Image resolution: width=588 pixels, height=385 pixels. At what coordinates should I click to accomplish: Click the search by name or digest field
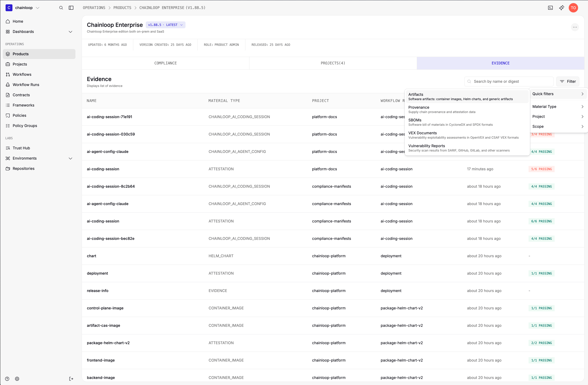tap(509, 82)
